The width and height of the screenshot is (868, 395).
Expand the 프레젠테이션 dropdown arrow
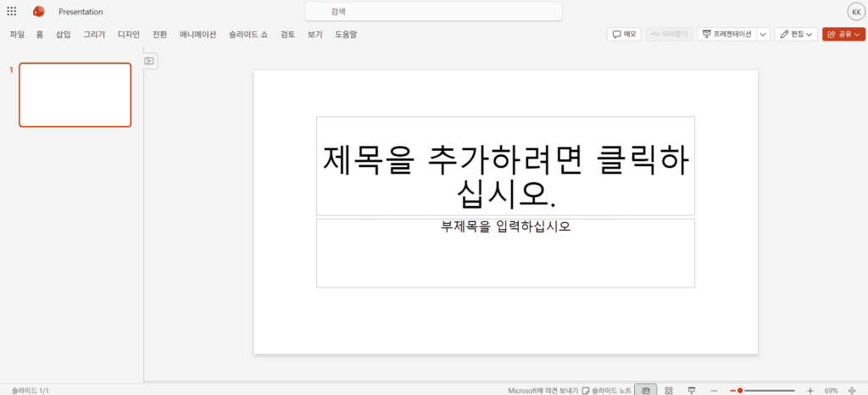coord(763,34)
